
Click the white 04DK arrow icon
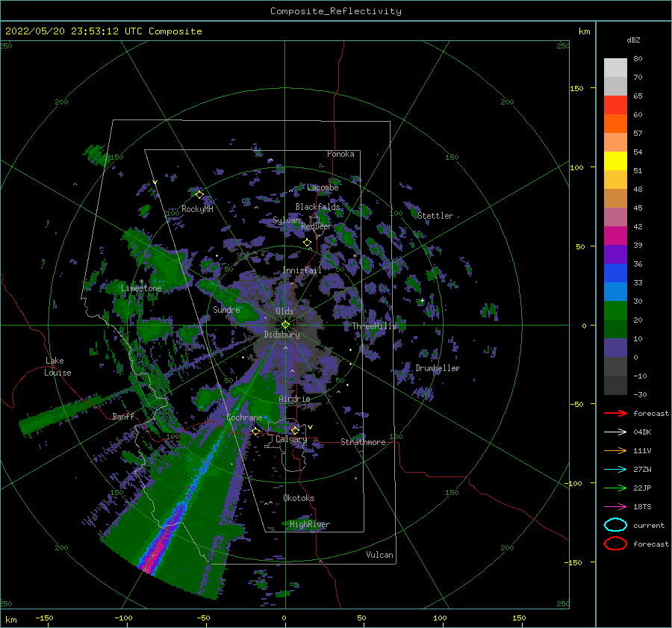(615, 432)
